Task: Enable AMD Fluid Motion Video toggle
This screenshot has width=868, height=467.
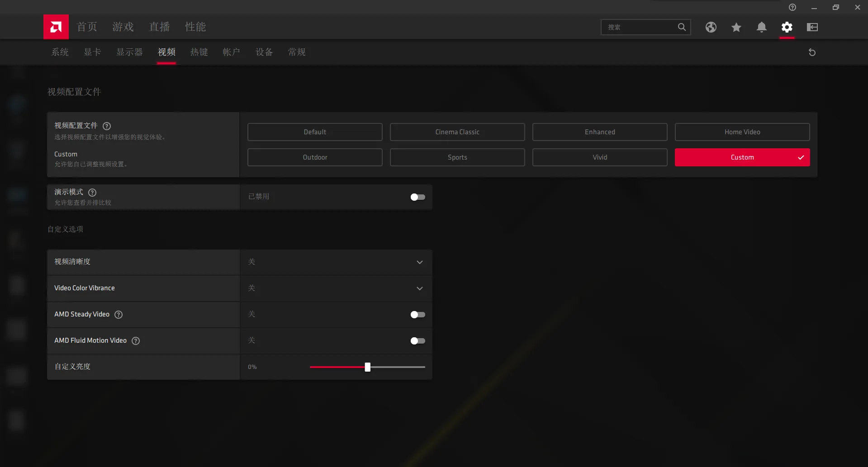Action: pyautogui.click(x=417, y=341)
